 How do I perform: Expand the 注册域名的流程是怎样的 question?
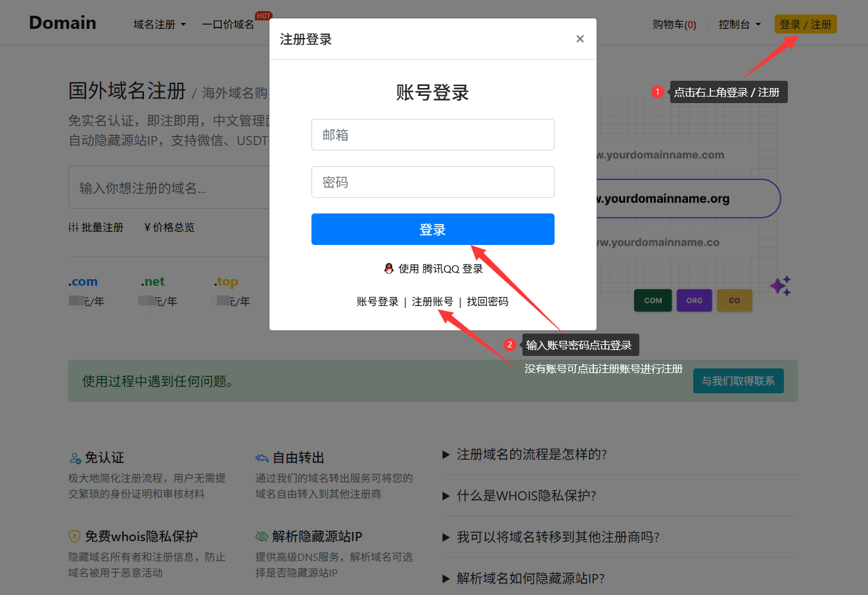[x=532, y=454]
